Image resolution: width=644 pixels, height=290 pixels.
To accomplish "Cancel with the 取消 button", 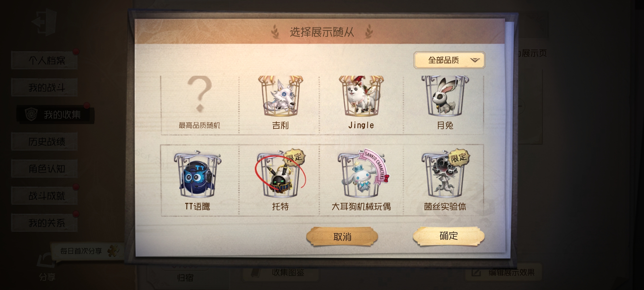I will click(x=342, y=237).
